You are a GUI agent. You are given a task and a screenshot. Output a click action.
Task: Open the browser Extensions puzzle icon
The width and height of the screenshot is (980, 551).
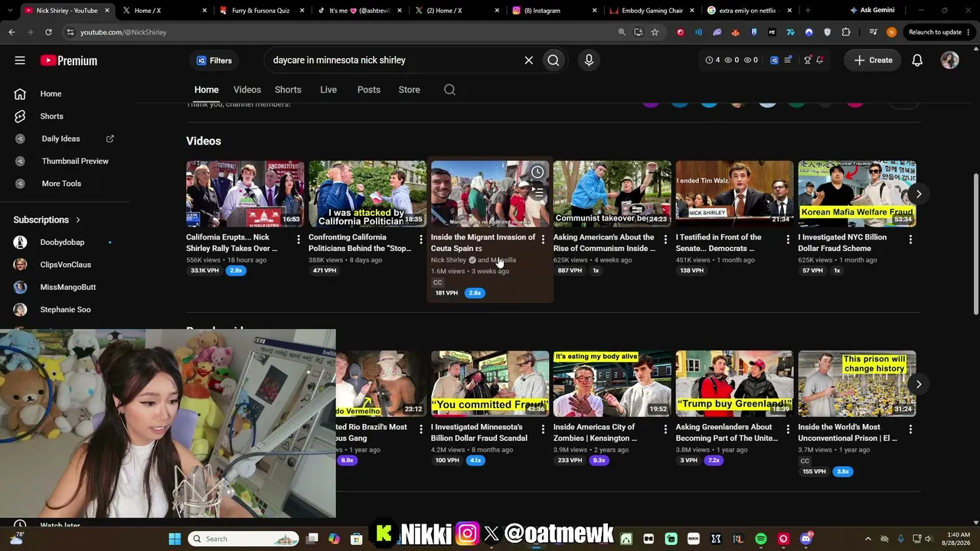pos(846,32)
